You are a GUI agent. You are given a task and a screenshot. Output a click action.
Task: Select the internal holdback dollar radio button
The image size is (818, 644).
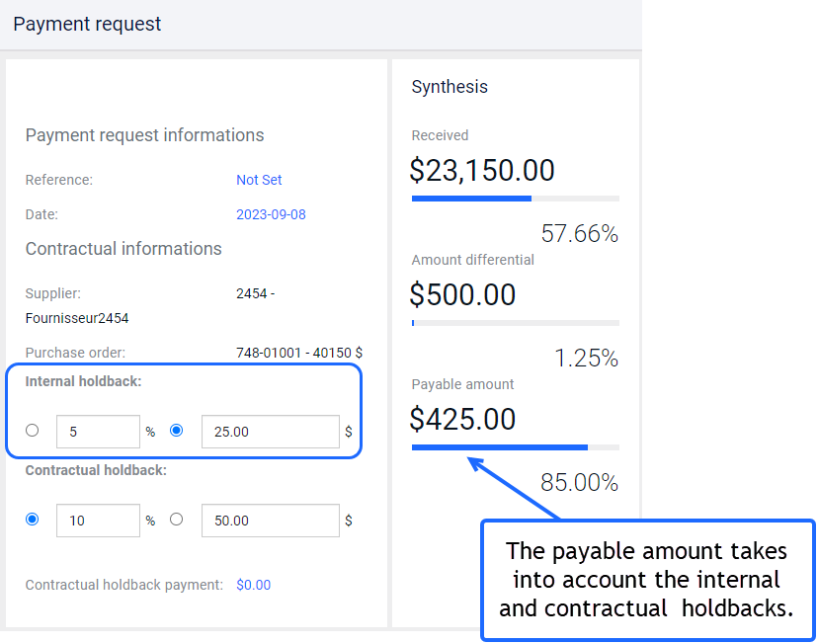(x=176, y=431)
